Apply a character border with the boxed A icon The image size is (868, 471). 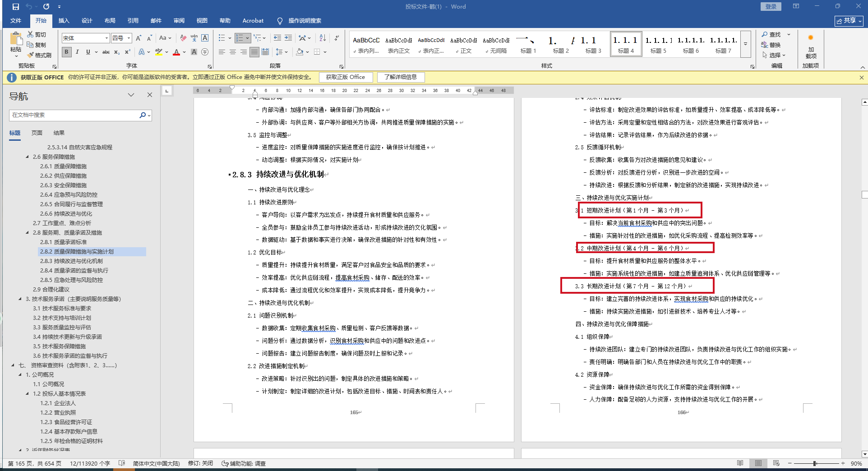[205, 38]
